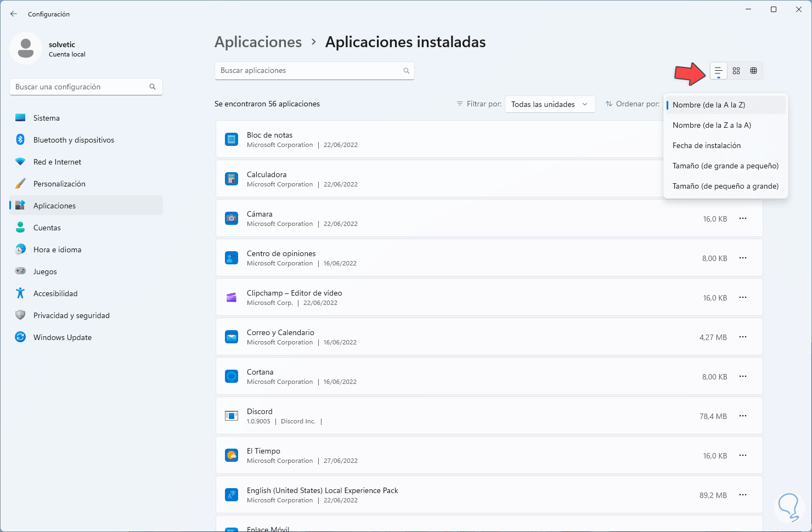
Task: Click the Clipchamp app icon
Action: coord(232,297)
